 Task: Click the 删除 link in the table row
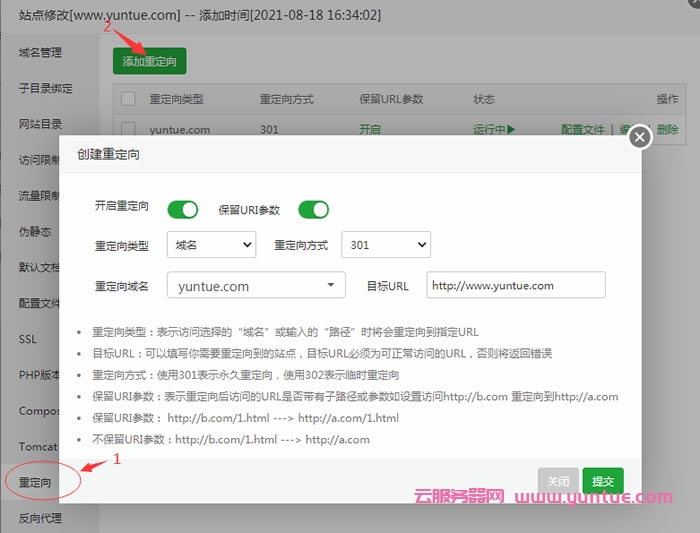[x=667, y=129]
